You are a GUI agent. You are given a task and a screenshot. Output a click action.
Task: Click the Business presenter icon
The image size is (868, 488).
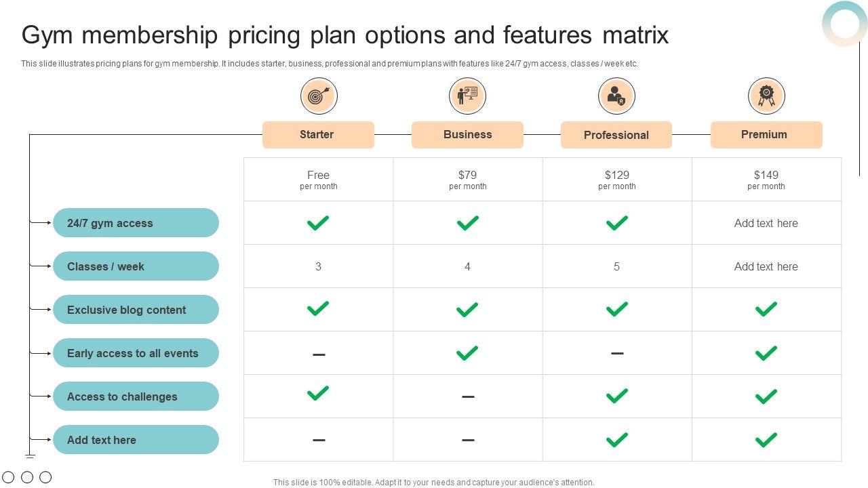tap(467, 96)
